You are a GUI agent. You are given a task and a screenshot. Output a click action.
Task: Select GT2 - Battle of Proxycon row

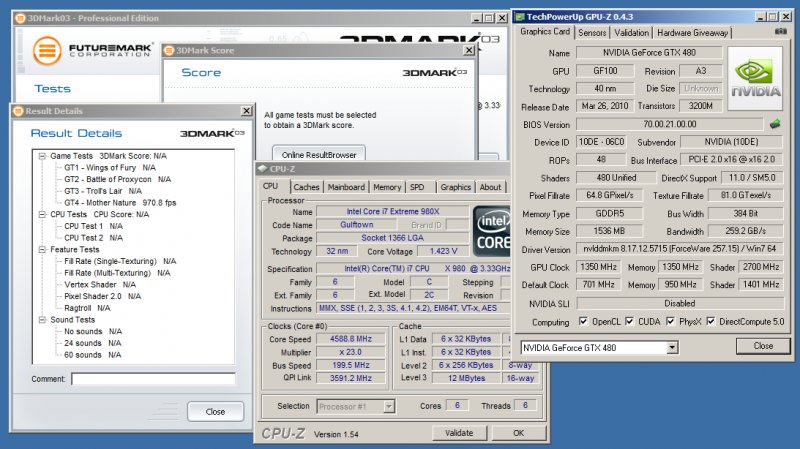pos(117,180)
